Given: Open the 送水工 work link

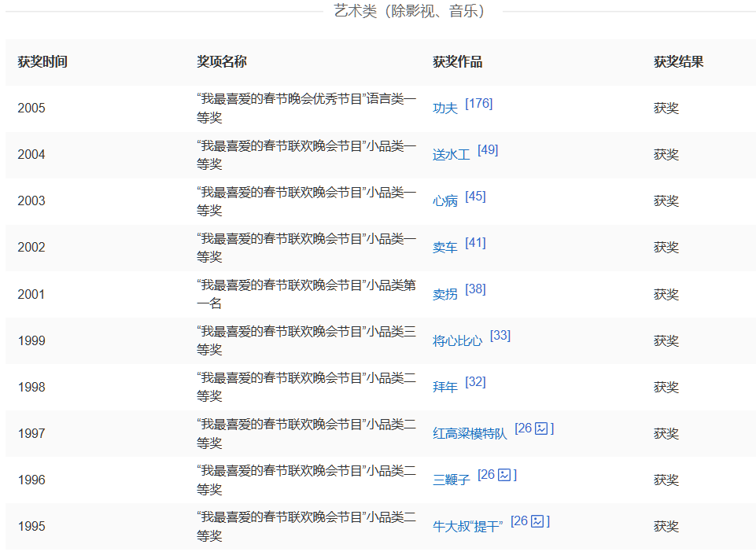Looking at the screenshot, I should tap(451, 155).
